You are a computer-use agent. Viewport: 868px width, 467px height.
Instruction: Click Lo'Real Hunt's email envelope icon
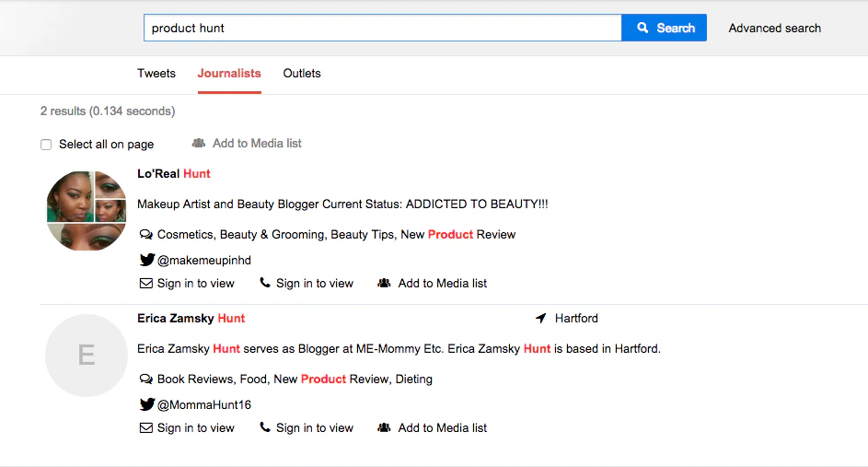[x=146, y=283]
